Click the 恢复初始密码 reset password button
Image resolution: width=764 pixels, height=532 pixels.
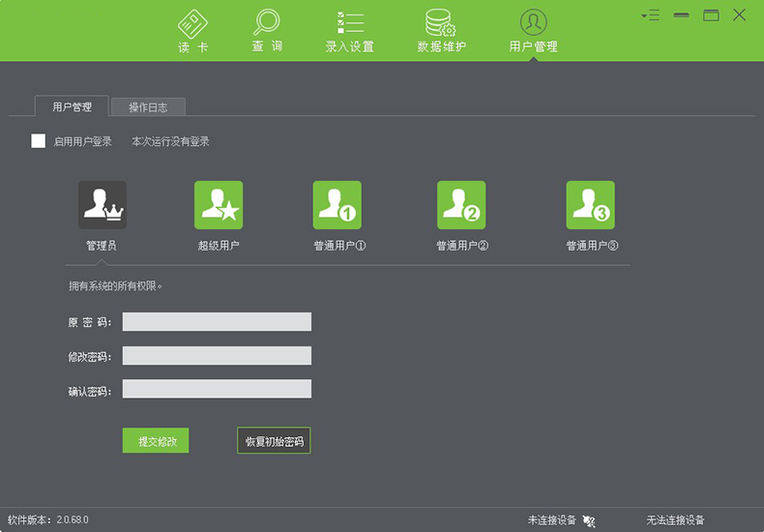(x=274, y=441)
